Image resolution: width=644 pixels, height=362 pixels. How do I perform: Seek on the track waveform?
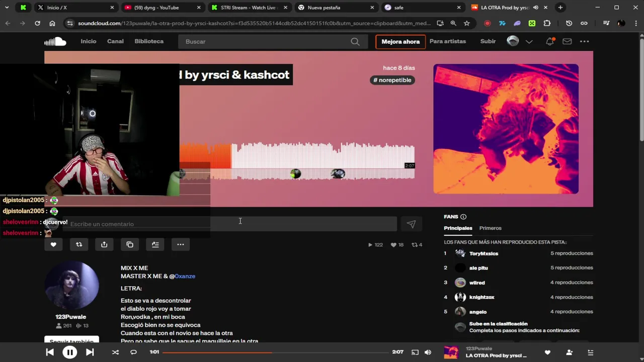coord(297,161)
